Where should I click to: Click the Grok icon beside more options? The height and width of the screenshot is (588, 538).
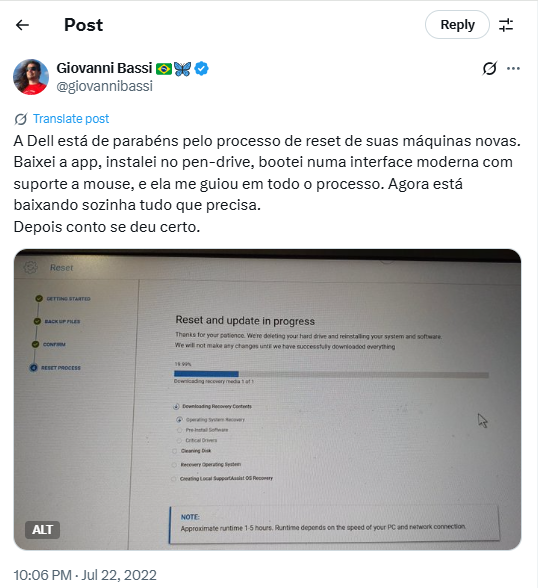[x=489, y=68]
